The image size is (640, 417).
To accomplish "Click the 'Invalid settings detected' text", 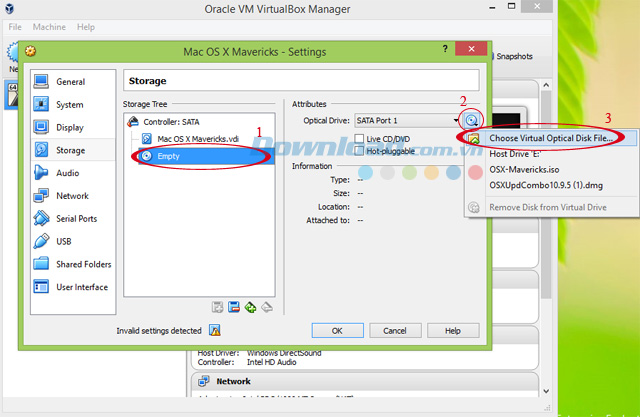I will (159, 330).
